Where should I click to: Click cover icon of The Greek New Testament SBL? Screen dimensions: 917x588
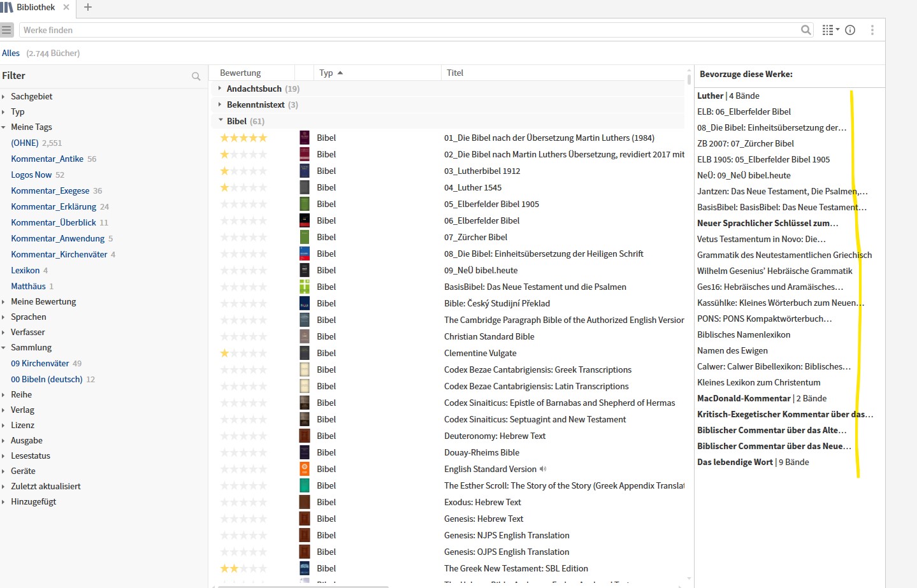pos(305,569)
